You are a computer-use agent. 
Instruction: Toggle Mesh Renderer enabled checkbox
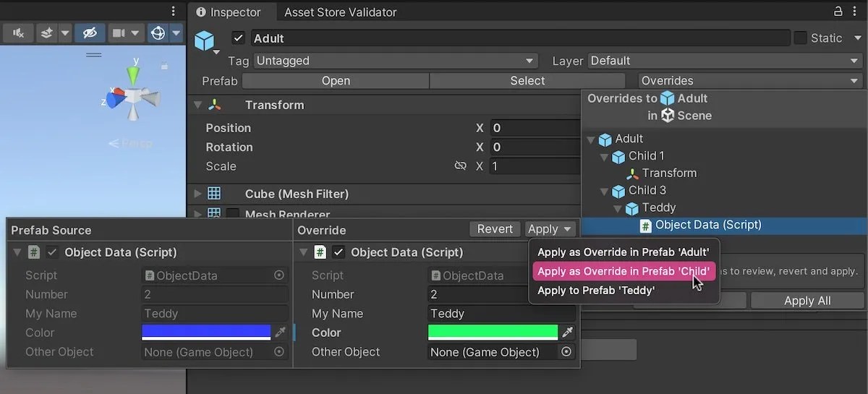click(x=233, y=214)
